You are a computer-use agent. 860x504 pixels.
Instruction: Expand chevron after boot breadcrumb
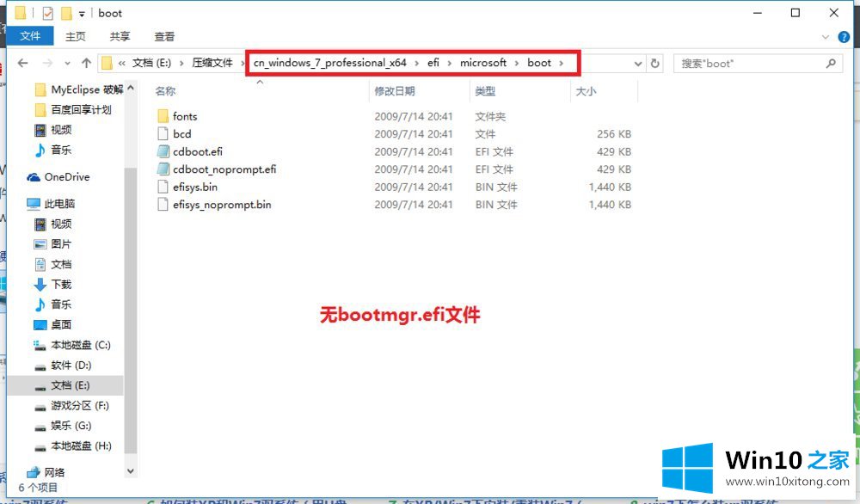pos(561,63)
